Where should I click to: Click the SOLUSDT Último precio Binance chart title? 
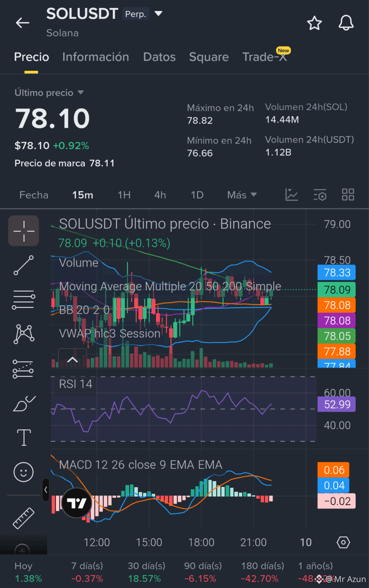pos(165,224)
